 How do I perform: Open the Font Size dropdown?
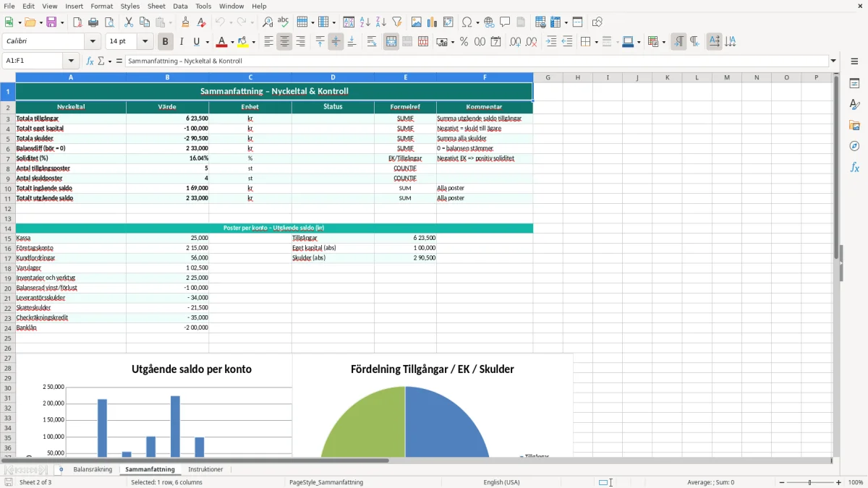pos(145,42)
